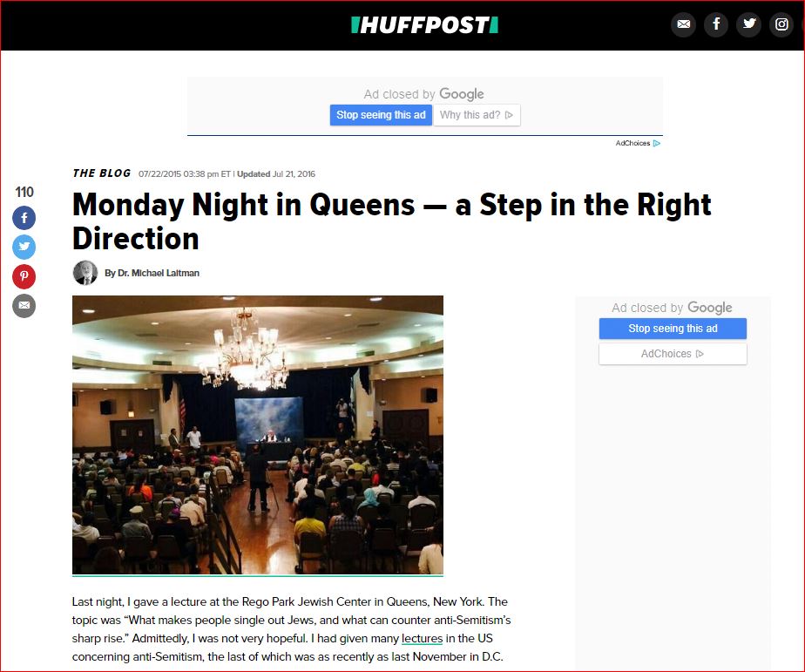Click the article headline Monday Night in Queens
The height and width of the screenshot is (672, 805).
coord(392,221)
